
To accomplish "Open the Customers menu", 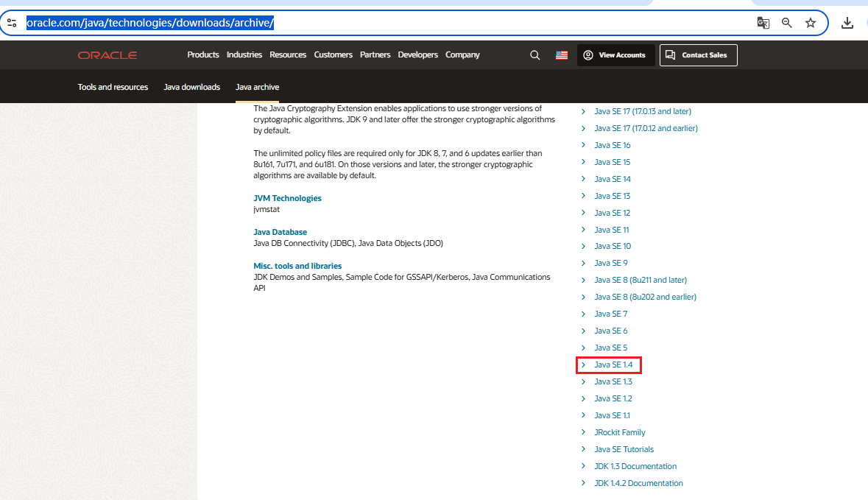I will 334,54.
